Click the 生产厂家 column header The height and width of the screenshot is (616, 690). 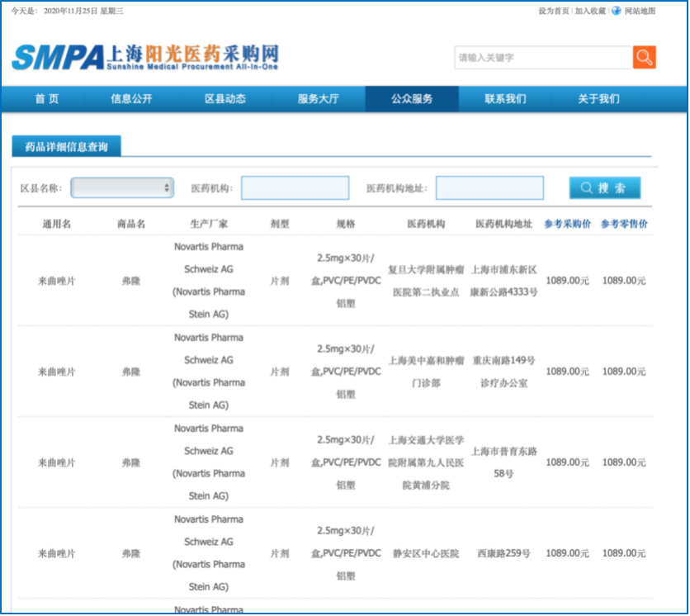[209, 224]
